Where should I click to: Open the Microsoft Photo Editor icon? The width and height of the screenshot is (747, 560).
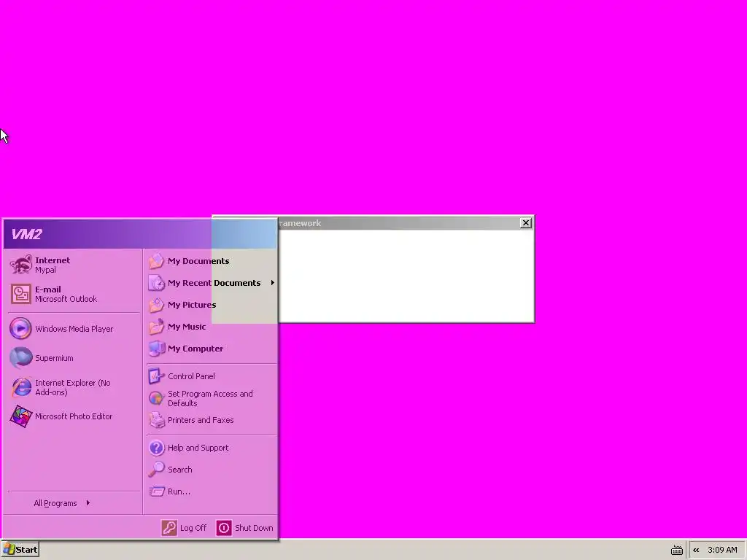21,416
